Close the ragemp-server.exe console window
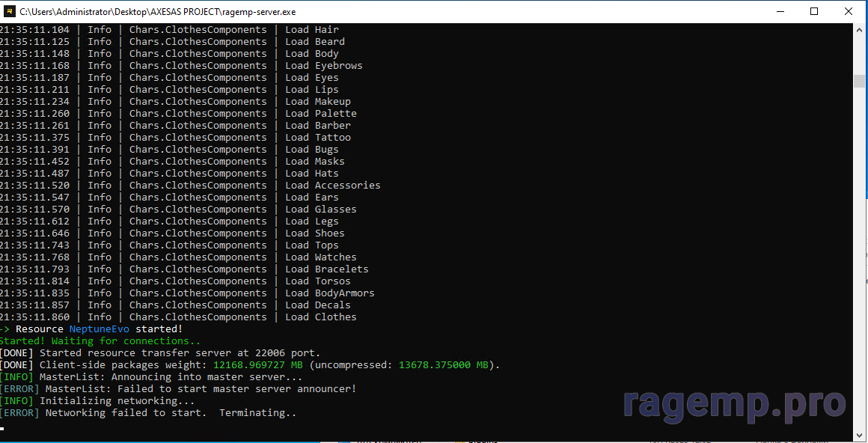 849,11
